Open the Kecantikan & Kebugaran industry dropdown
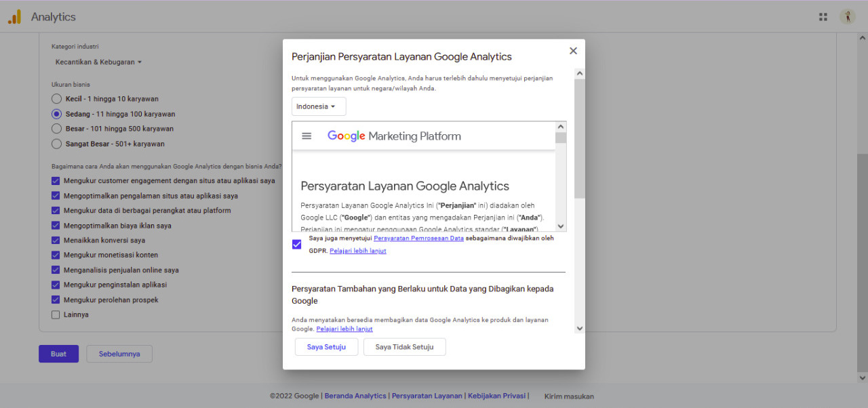 (x=98, y=62)
